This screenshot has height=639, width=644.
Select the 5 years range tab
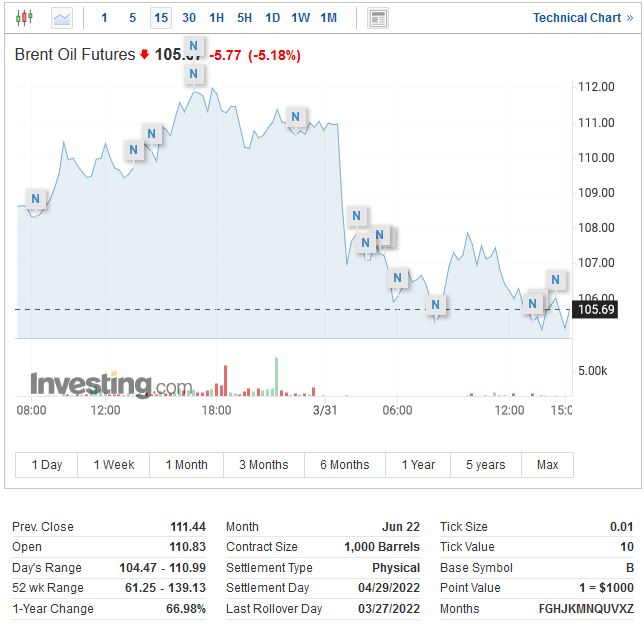[x=485, y=465]
